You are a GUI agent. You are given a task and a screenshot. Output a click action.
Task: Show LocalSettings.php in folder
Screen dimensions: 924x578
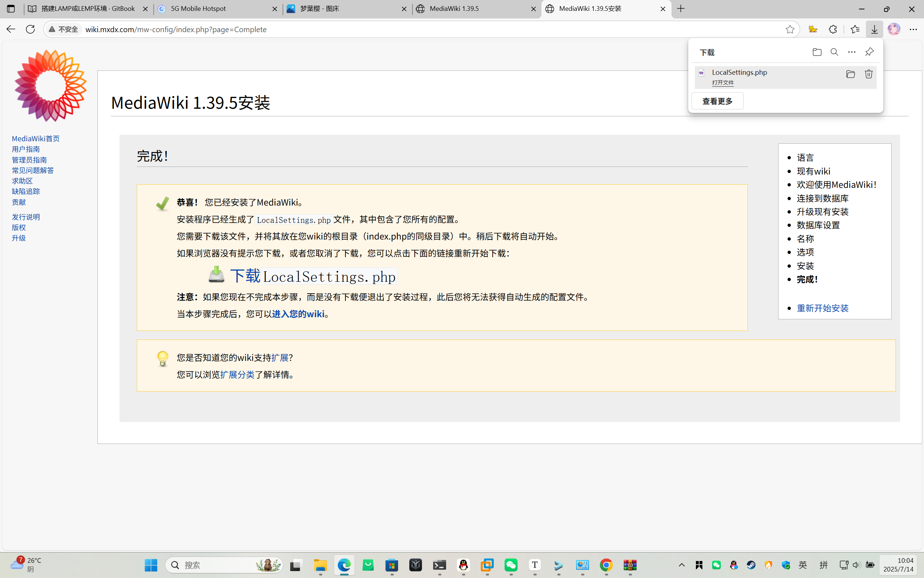click(x=850, y=74)
